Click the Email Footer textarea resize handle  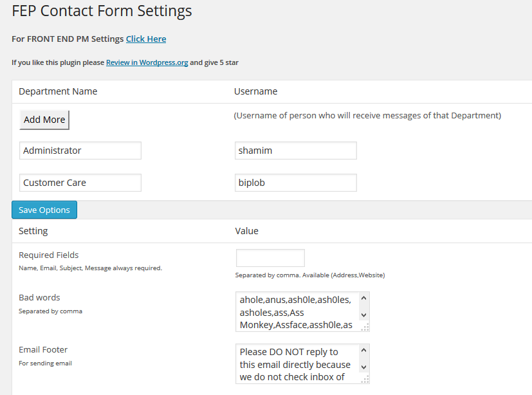(x=365, y=380)
